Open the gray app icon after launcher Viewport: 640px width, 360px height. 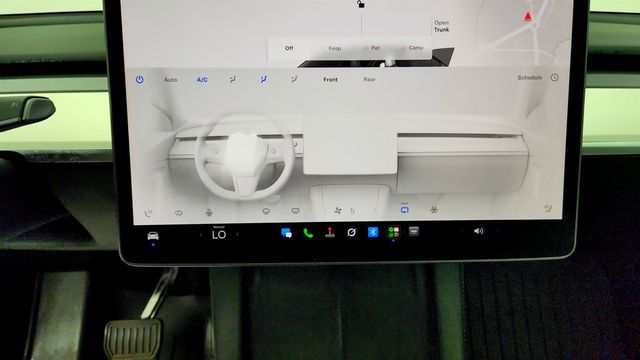(x=414, y=231)
